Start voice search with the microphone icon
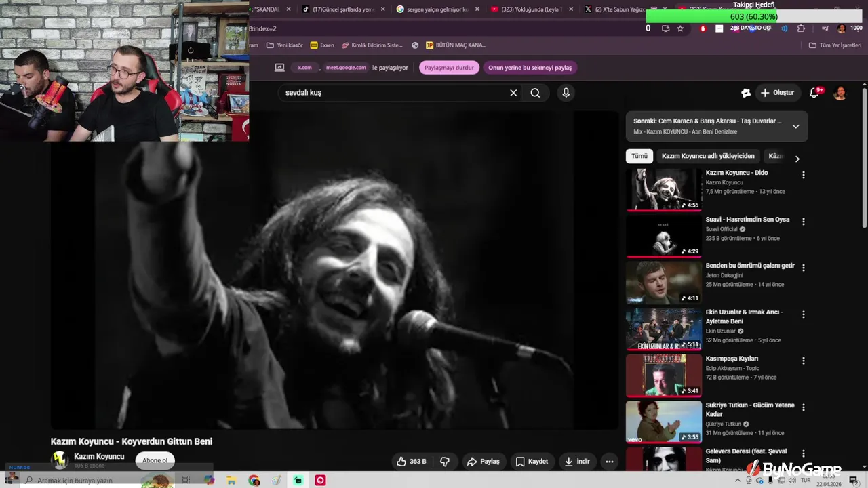The height and width of the screenshot is (488, 868). (566, 93)
